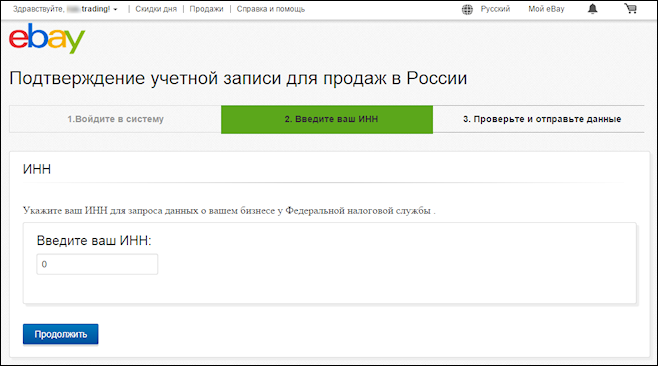Screen dimensions: 658x366
Task: Select the Русский language option
Action: point(495,9)
